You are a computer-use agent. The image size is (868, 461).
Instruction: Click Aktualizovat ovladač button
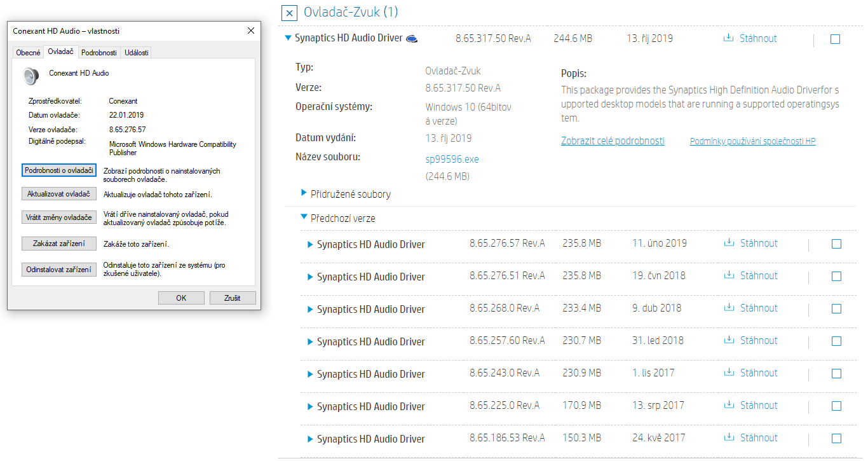tap(59, 194)
